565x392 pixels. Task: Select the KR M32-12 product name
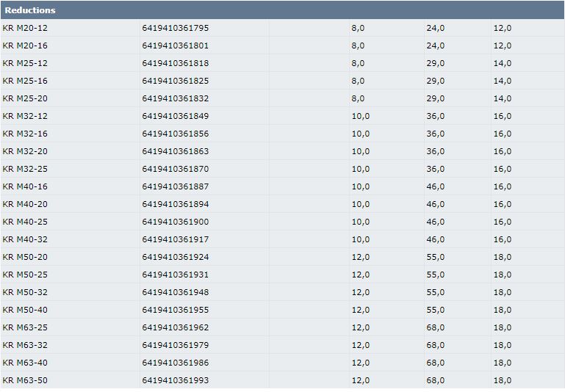pos(25,116)
